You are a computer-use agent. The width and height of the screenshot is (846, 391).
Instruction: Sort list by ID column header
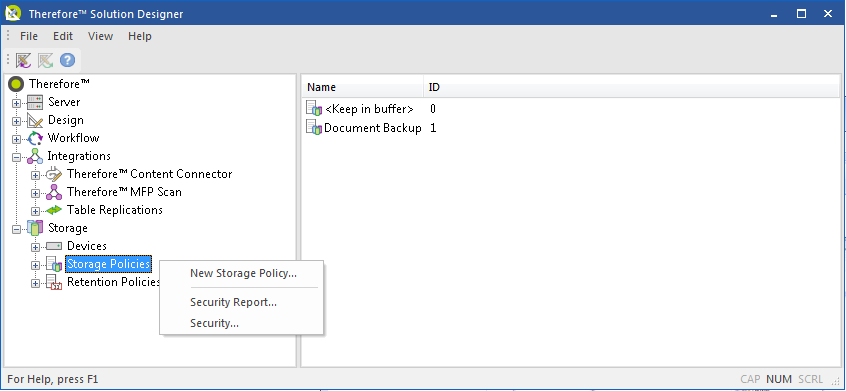434,87
